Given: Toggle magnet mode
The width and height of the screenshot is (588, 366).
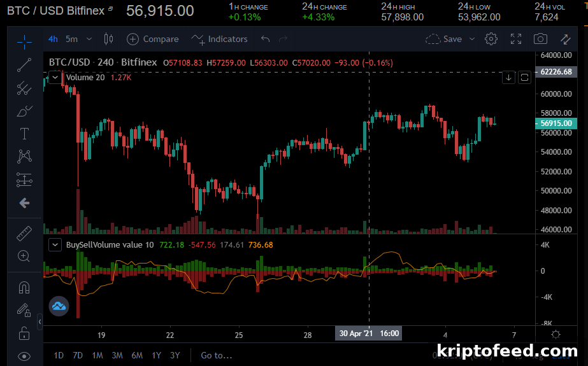Looking at the screenshot, I should pos(24,288).
